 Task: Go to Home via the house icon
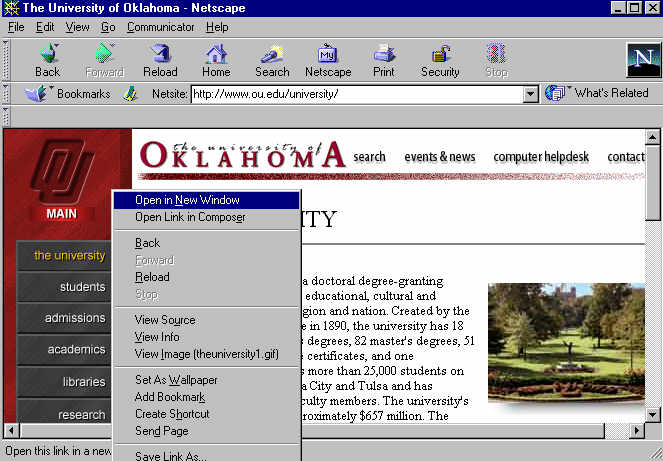(x=216, y=54)
